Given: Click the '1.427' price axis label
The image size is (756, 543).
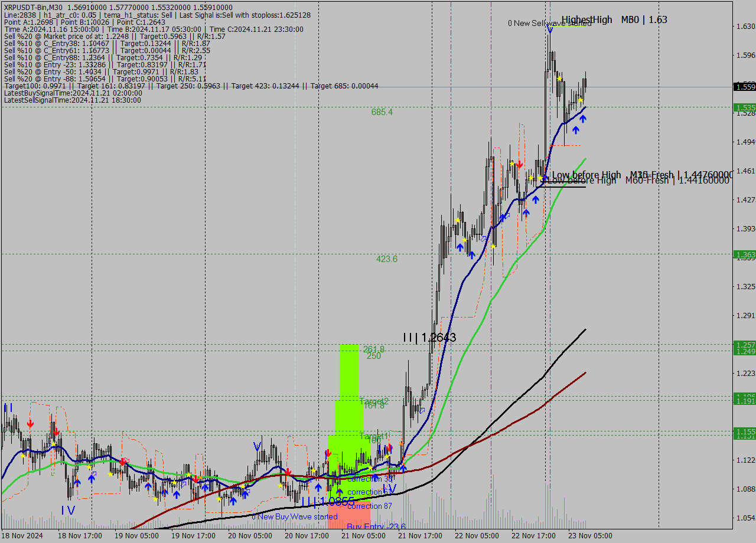Looking at the screenshot, I should tap(745, 199).
